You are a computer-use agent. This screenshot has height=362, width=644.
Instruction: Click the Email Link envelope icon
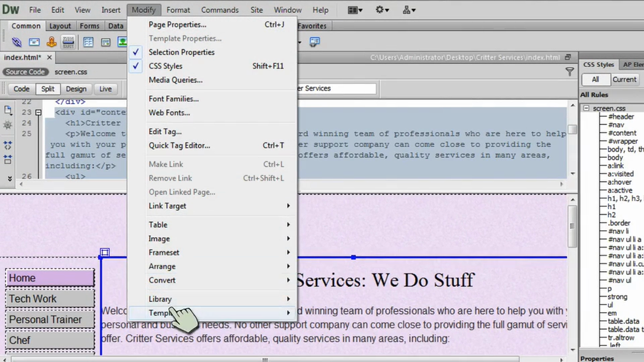(x=34, y=42)
